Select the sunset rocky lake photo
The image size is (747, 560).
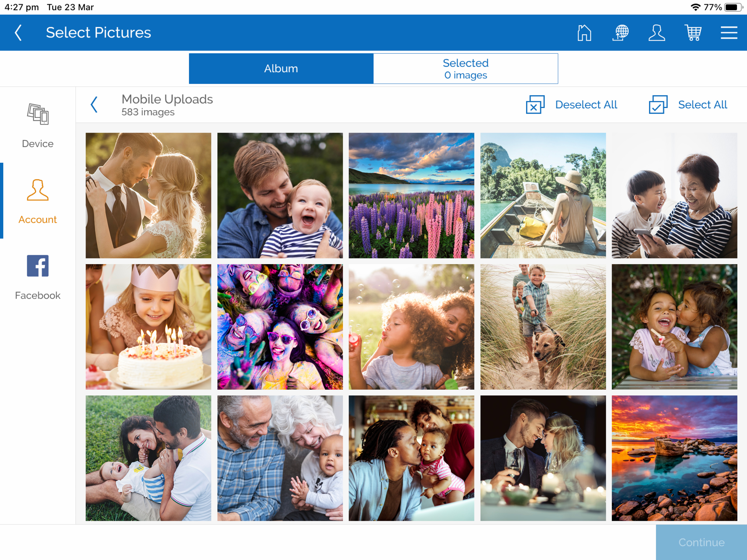click(674, 458)
